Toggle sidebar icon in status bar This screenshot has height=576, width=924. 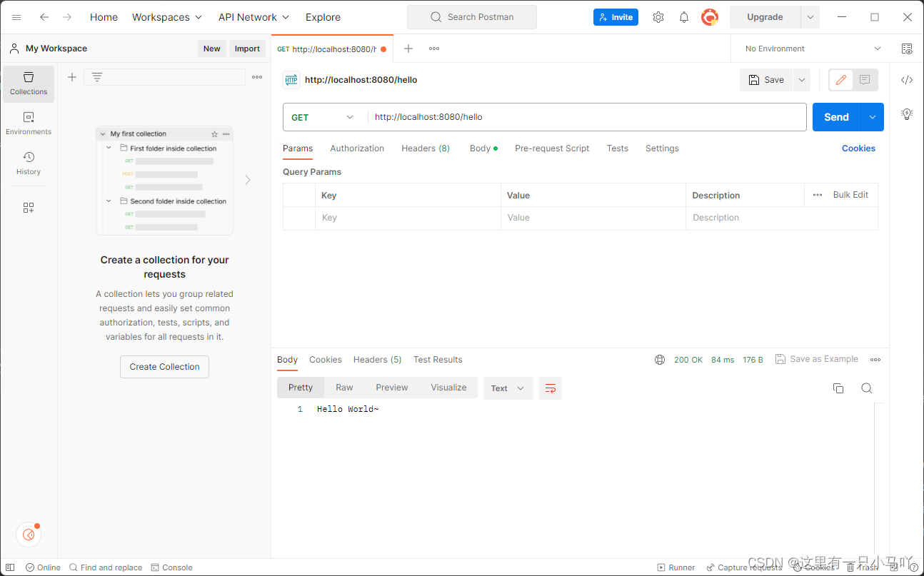[10, 567]
